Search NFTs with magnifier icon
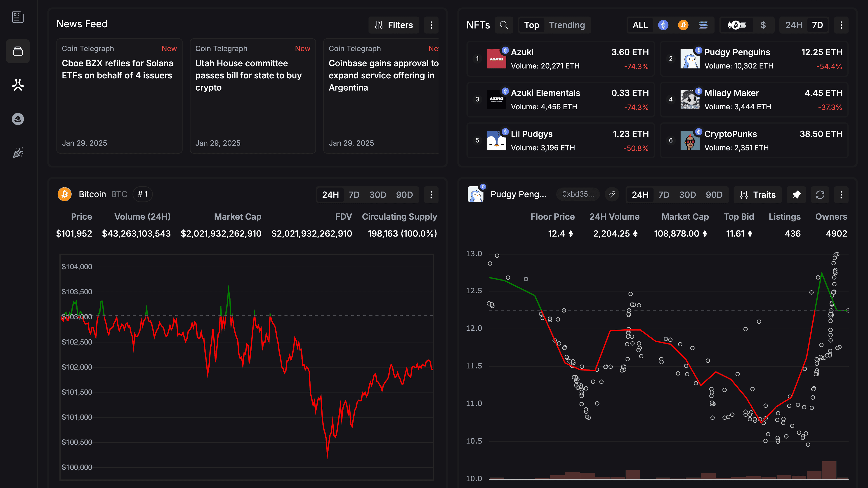Viewport: 868px width, 488px height. click(504, 25)
